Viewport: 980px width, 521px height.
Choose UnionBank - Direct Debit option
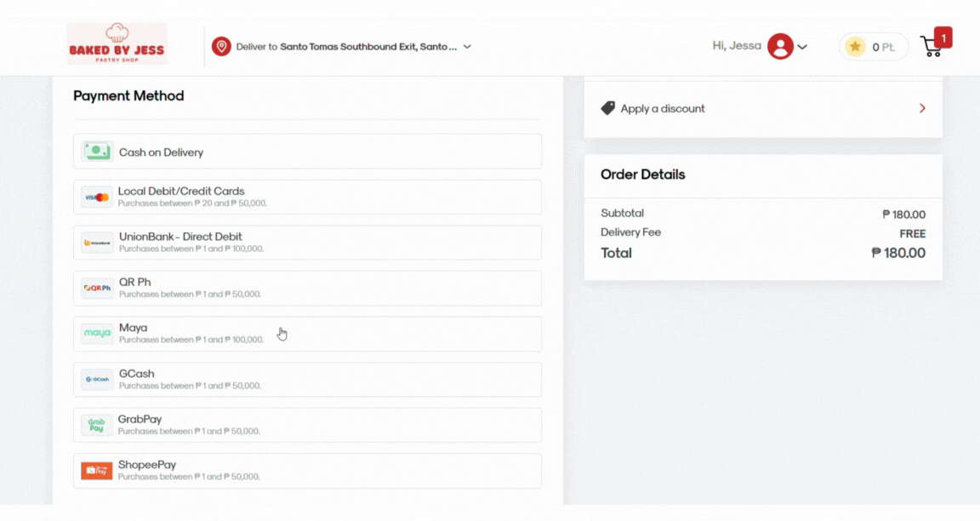307,243
